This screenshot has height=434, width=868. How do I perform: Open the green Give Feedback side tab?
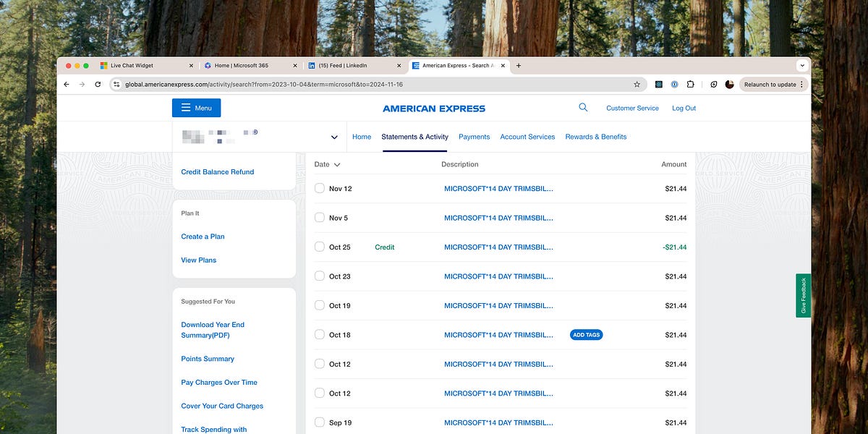coord(803,295)
